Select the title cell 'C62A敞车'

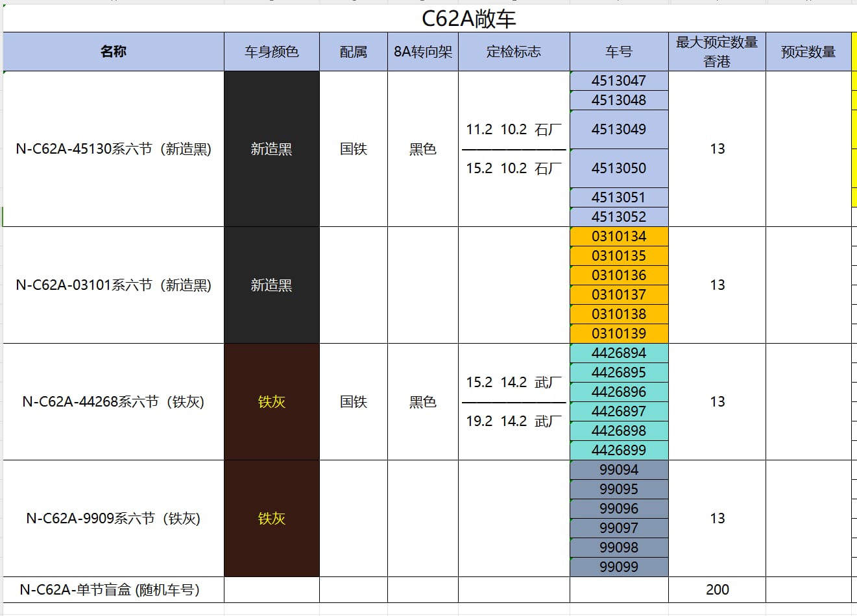click(x=468, y=19)
